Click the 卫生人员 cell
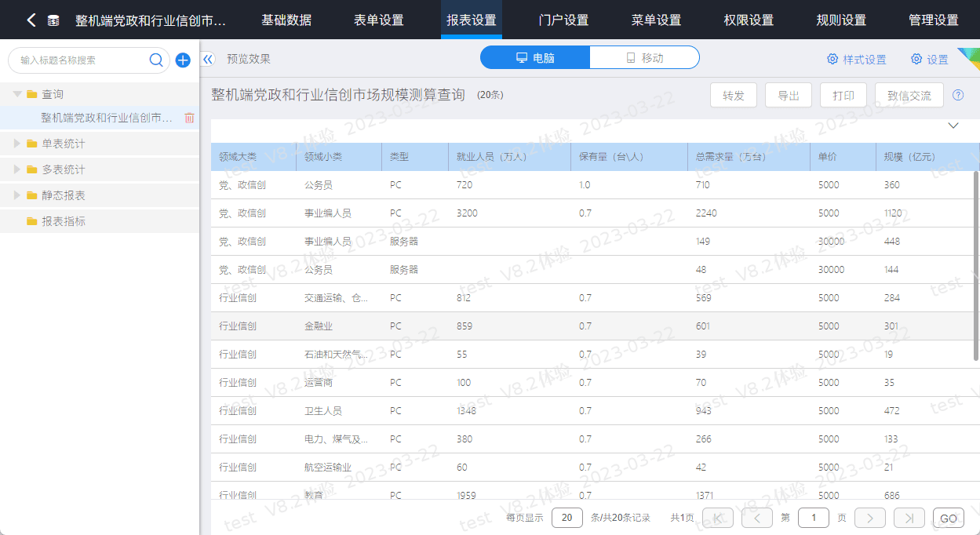This screenshot has height=535, width=980. point(323,411)
